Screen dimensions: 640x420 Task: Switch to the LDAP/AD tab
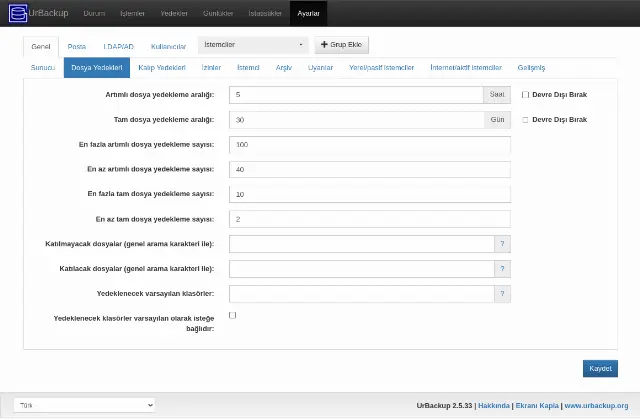coord(118,47)
